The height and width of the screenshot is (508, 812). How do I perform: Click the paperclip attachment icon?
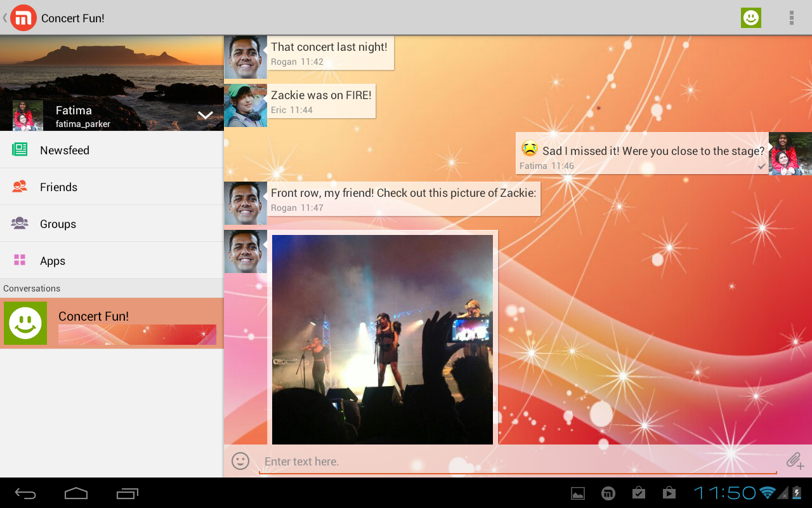795,461
